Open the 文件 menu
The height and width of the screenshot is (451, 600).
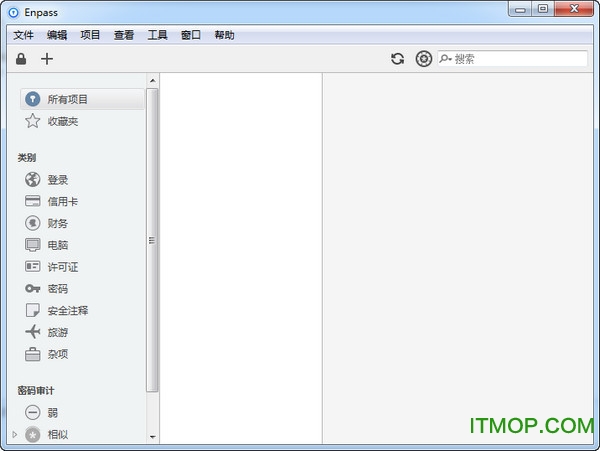[x=23, y=35]
